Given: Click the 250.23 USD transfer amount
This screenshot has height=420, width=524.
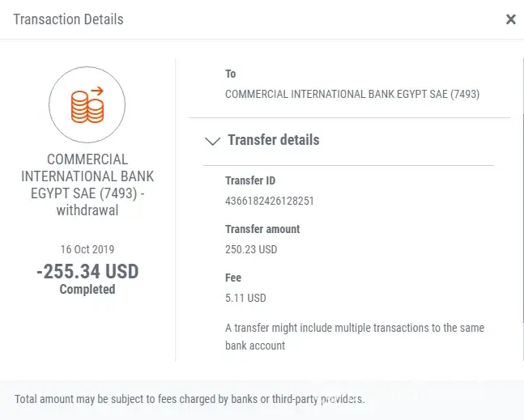Looking at the screenshot, I should point(251,249).
